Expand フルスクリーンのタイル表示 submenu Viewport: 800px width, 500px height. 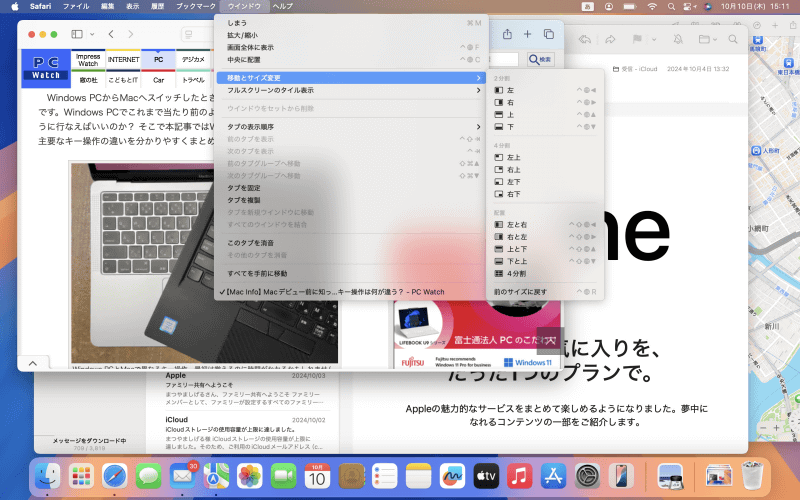pyautogui.click(x=351, y=90)
